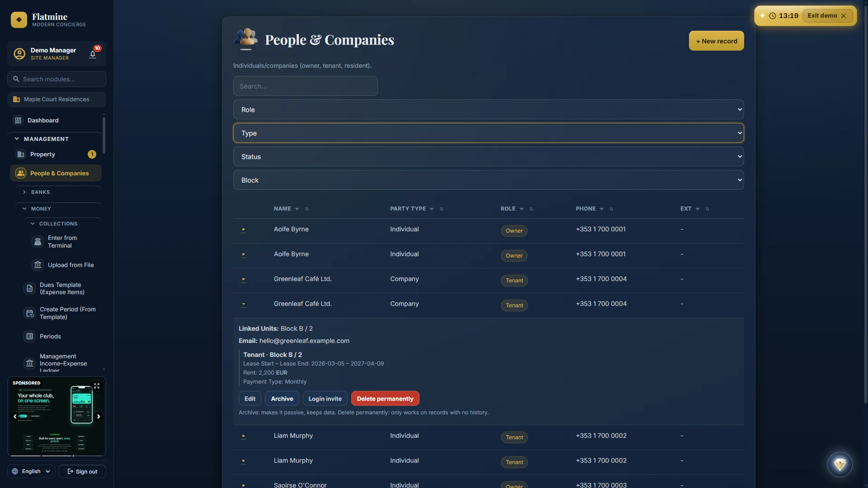This screenshot has height=488, width=868.
Task: Click the Demo Manager profile avatar icon
Action: 19,54
